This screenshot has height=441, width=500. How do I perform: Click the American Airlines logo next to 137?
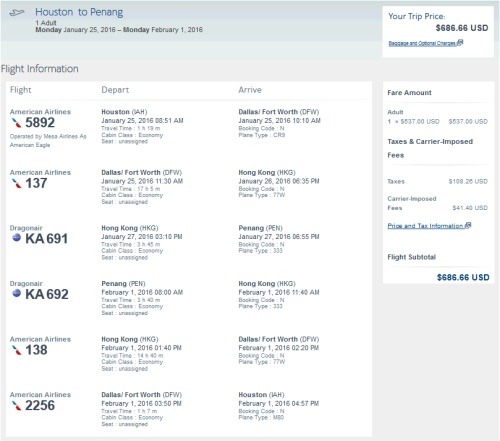[x=16, y=183]
